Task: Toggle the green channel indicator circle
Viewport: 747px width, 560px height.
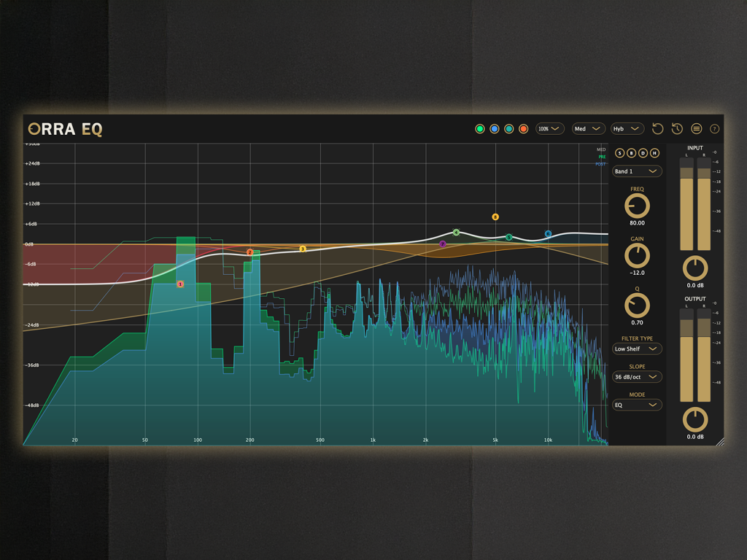Action: click(480, 128)
